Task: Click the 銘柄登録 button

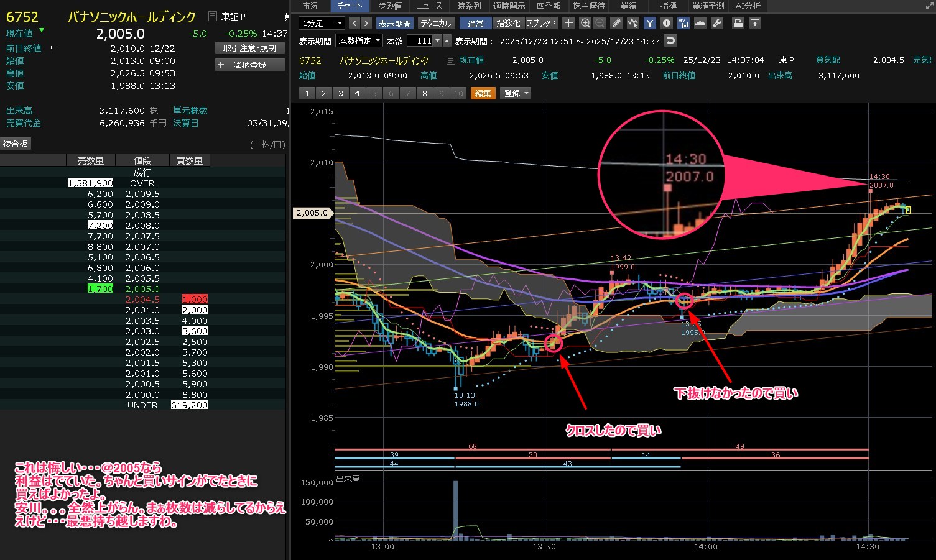Action: pyautogui.click(x=249, y=65)
